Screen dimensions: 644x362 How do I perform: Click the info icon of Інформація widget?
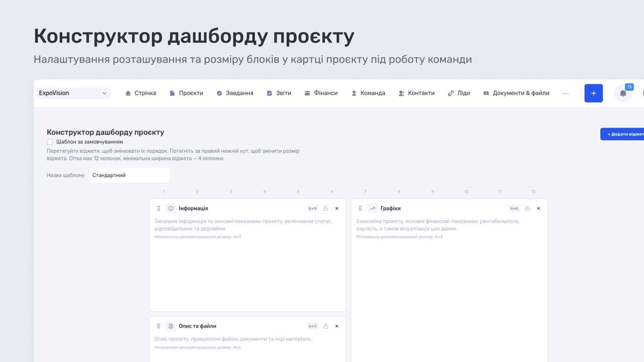click(171, 208)
